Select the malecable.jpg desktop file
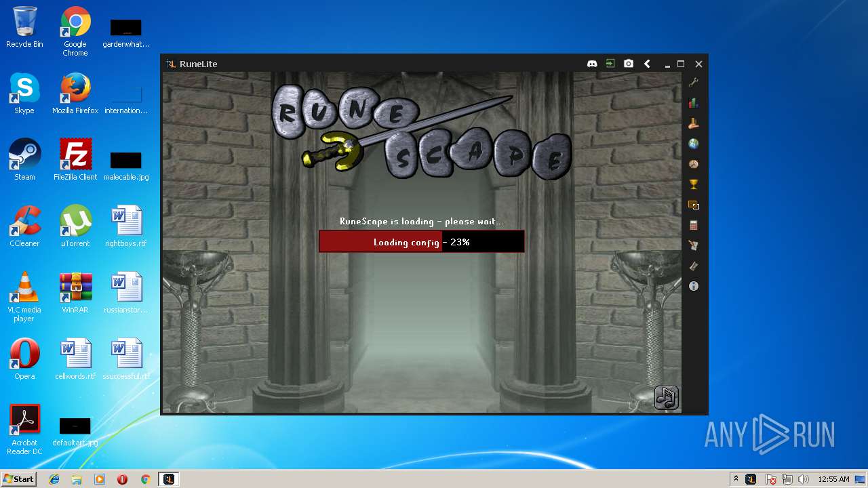 (126, 165)
